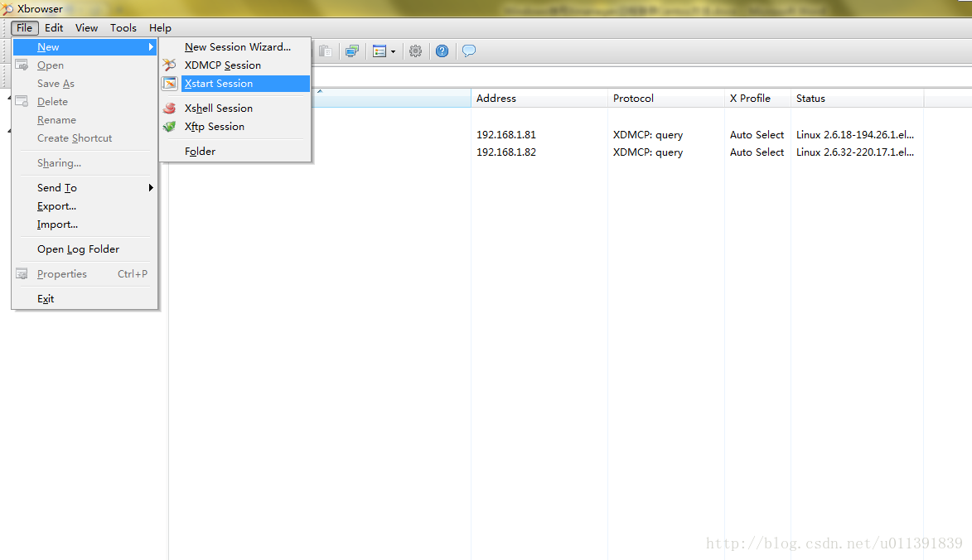Open the File menu
Image resolution: width=972 pixels, height=560 pixels.
(25, 28)
